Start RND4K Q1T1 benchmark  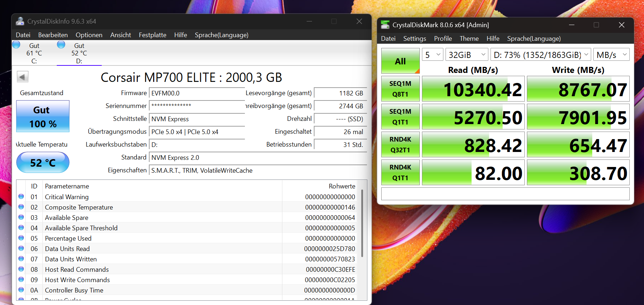coord(401,172)
